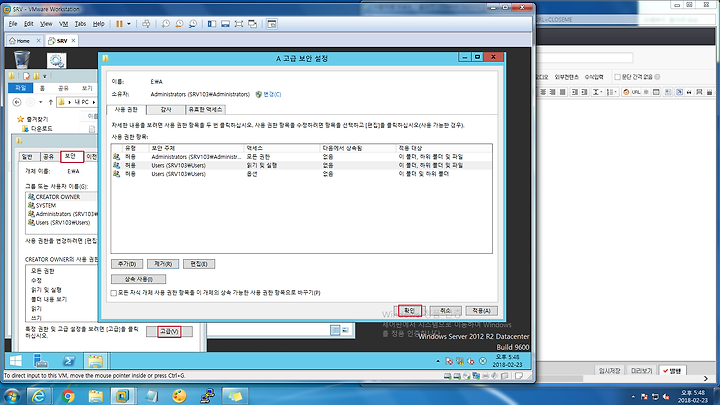This screenshot has width=720, height=405.
Task: Close the SRV VM tab
Action: point(73,41)
